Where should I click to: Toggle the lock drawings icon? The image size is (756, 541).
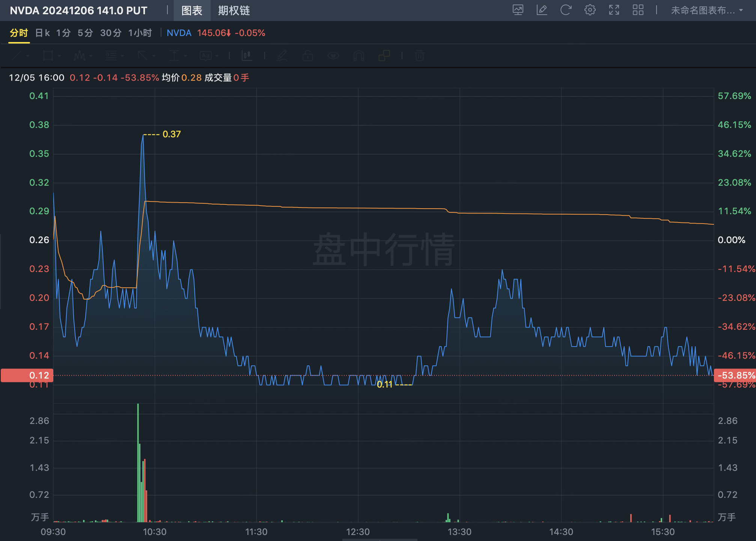[x=308, y=56]
